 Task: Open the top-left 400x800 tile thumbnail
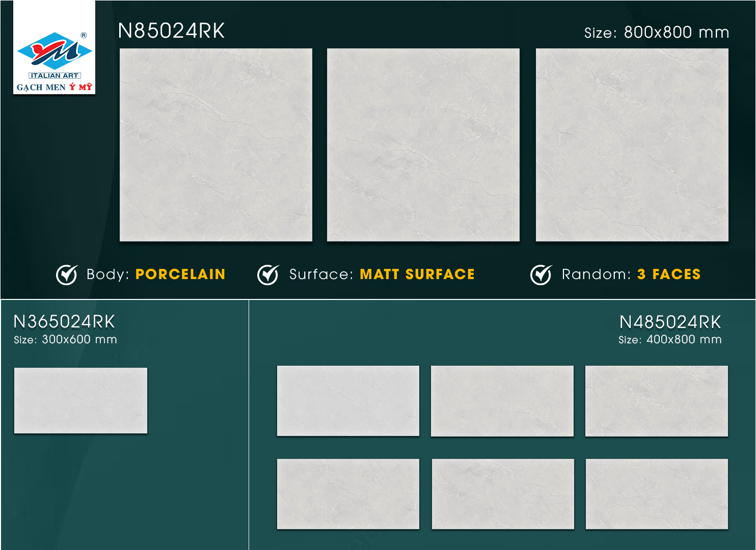pos(348,401)
